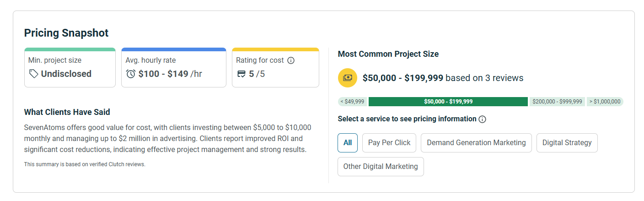
Task: Click the < $49,999 bar segment
Action: pos(352,102)
